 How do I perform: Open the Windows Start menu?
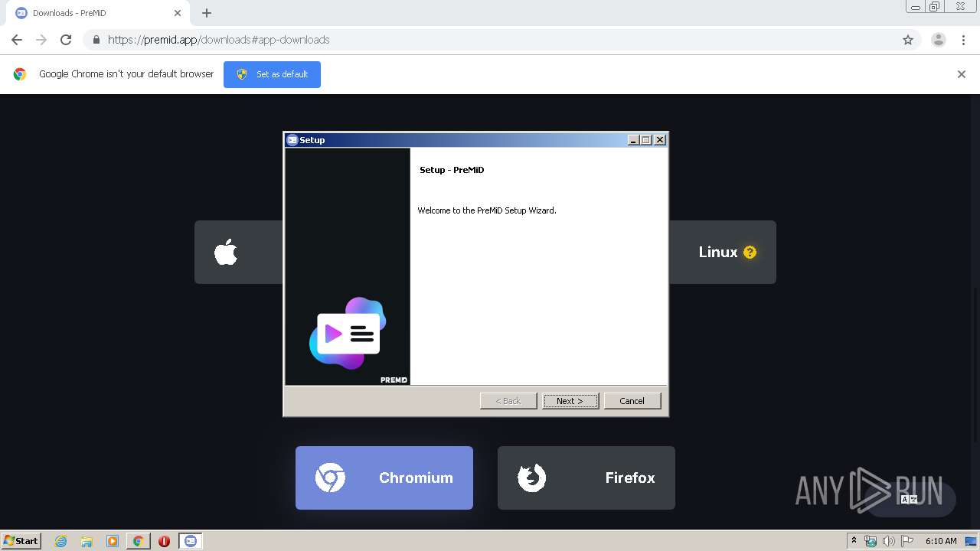pos(21,541)
